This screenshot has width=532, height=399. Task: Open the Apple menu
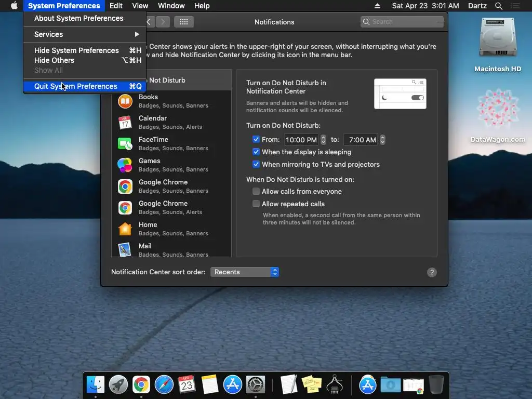[x=14, y=6]
